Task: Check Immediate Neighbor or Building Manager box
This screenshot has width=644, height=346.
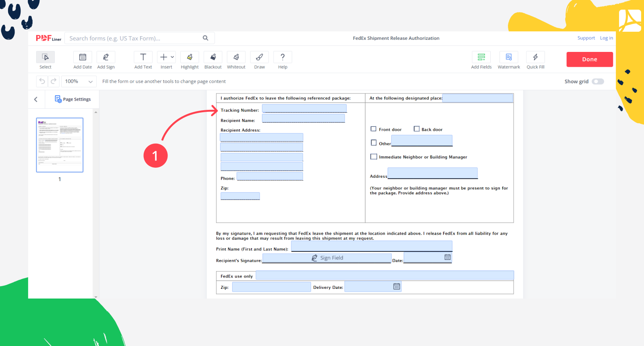Action: [374, 157]
